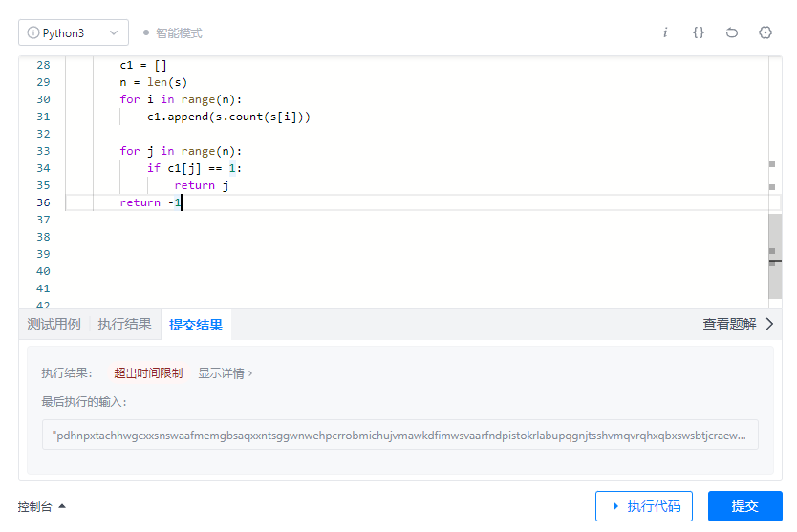The width and height of the screenshot is (797, 532).
Task: Click the 超出时间限制 result badge
Action: click(148, 373)
